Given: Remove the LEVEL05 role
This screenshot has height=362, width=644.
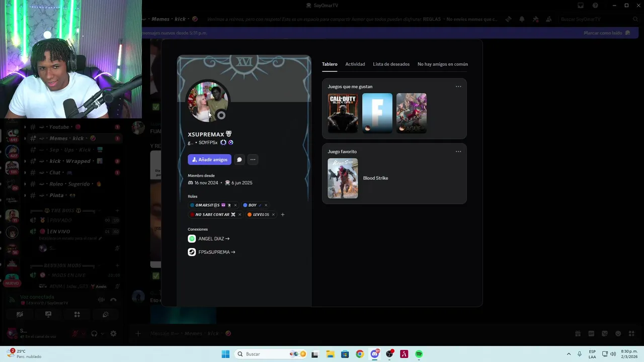Looking at the screenshot, I should (x=273, y=215).
